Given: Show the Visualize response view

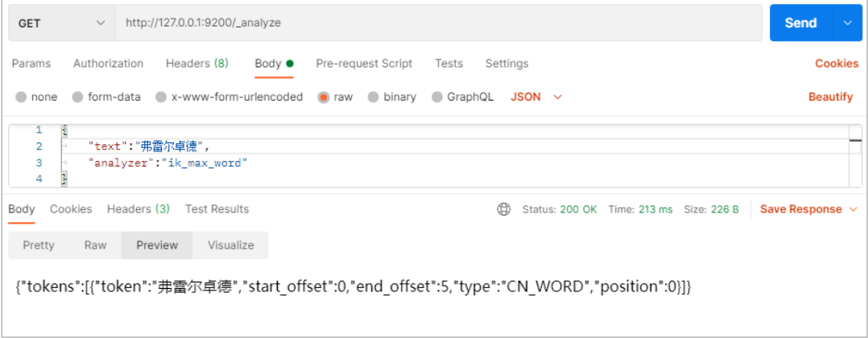Looking at the screenshot, I should point(230,245).
